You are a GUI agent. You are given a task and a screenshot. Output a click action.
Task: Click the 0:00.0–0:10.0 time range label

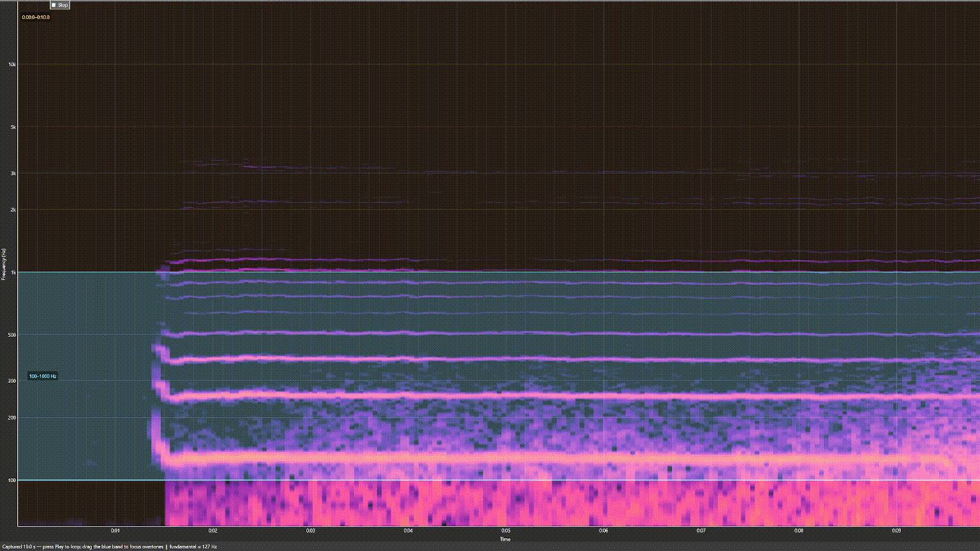36,17
